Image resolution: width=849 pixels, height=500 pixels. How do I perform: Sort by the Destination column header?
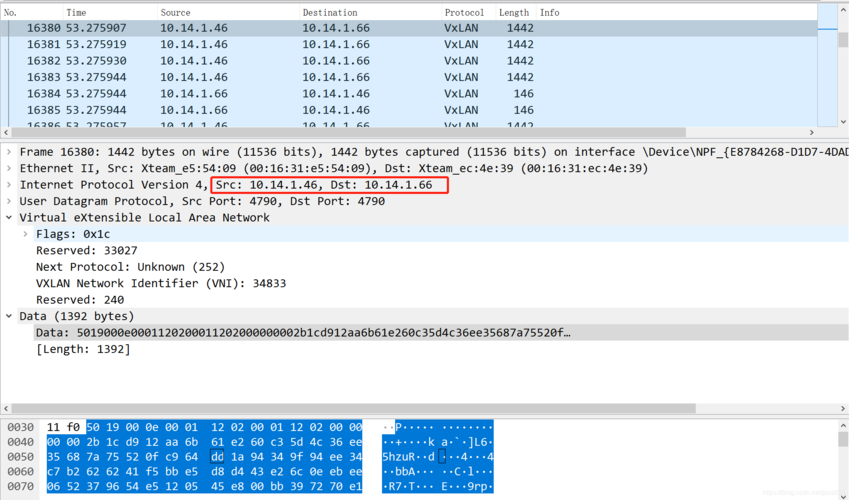coord(370,12)
